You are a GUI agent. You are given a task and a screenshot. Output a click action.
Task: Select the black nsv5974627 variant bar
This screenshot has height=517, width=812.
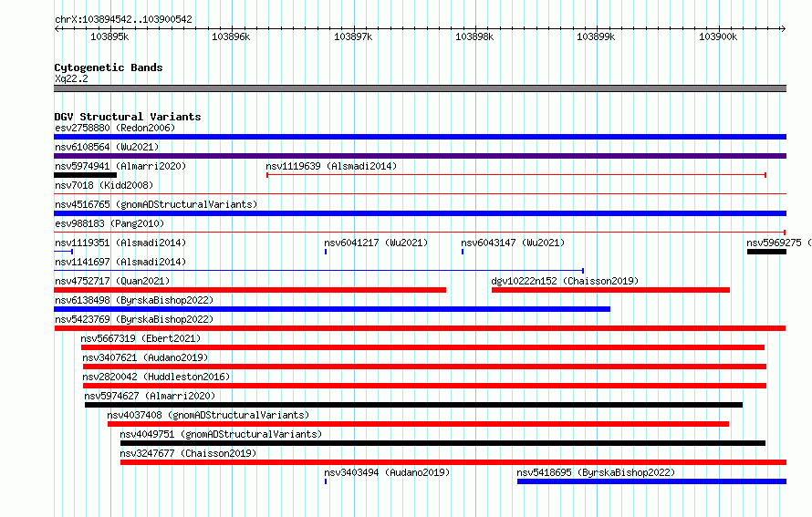point(414,405)
